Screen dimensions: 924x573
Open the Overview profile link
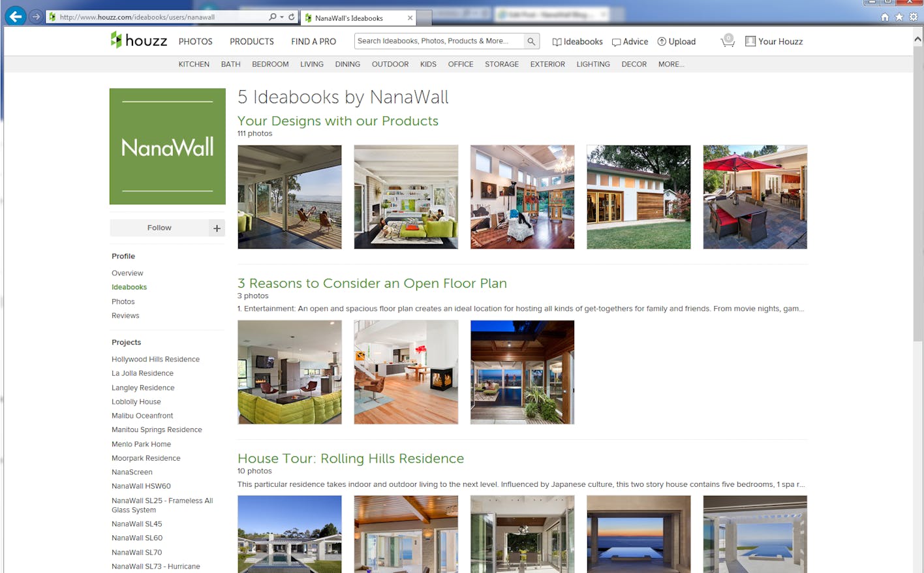pyautogui.click(x=127, y=273)
